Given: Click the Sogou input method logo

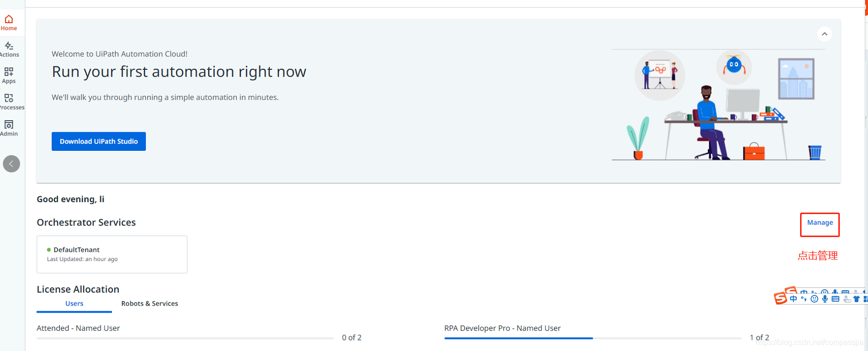Looking at the screenshot, I should coord(780,298).
